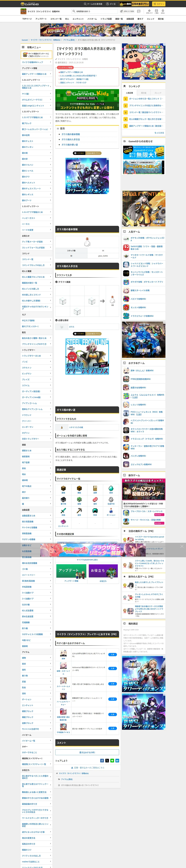Click the ポイ活 icon link in the top bar
The image size is (186, 868).
coord(111,4)
